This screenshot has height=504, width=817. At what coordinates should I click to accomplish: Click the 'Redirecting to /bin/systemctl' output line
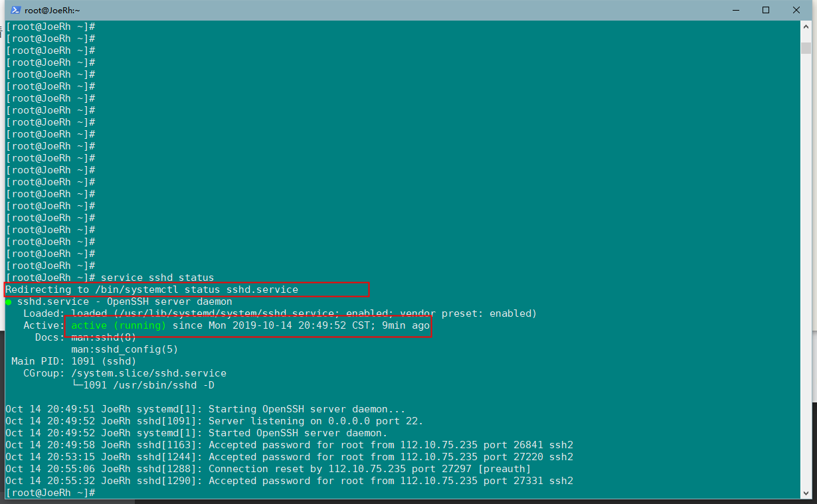(152, 290)
